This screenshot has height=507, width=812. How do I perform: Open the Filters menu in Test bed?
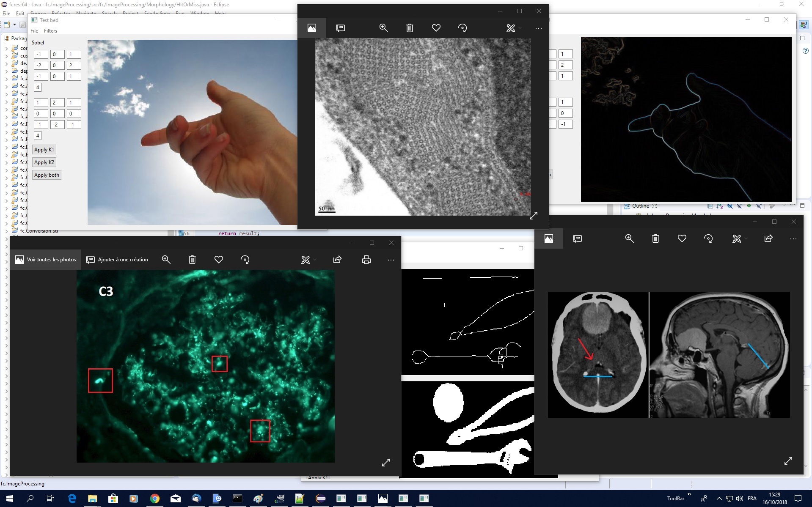point(50,31)
